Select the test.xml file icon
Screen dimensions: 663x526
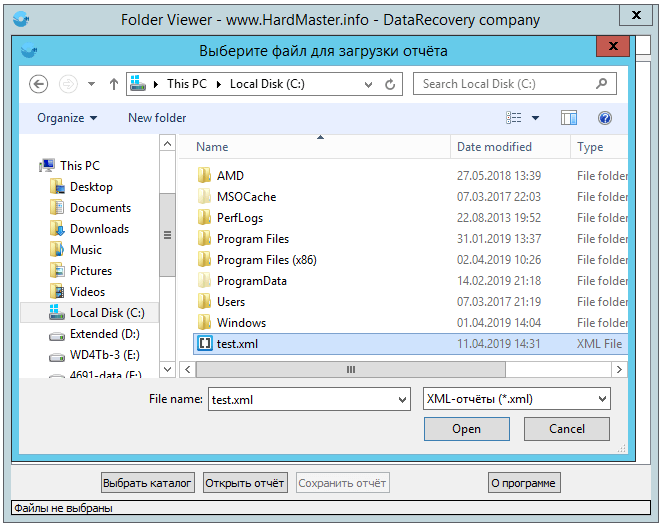pyautogui.click(x=205, y=344)
